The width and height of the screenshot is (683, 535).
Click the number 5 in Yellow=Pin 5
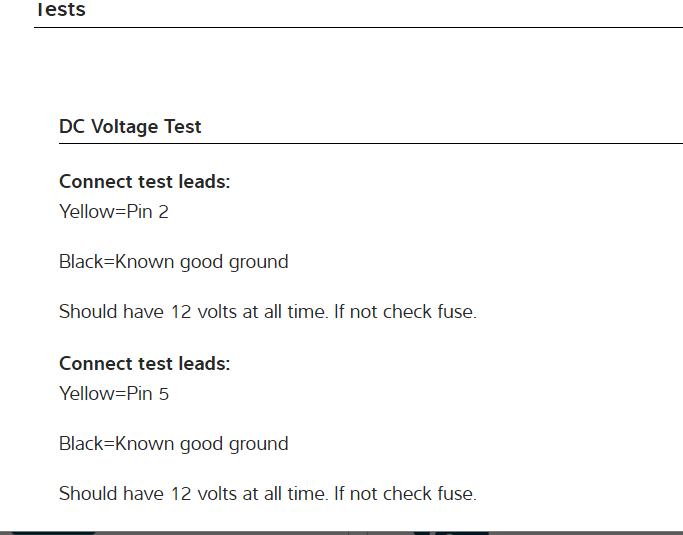click(x=164, y=394)
